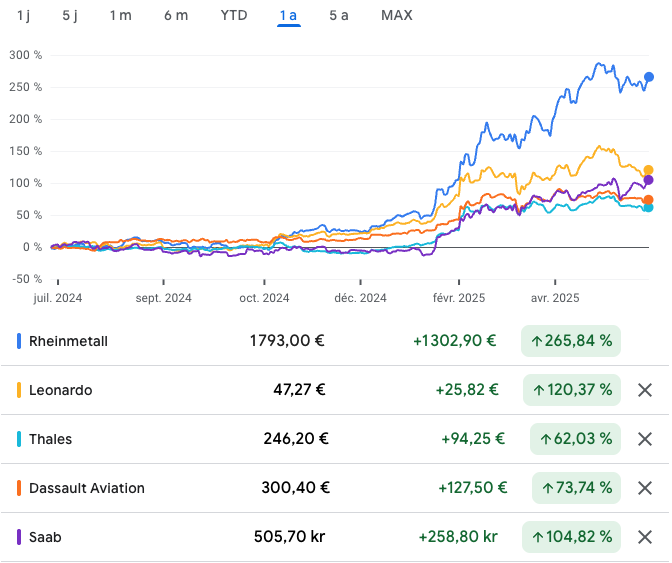This screenshot has height=563, width=672.
Task: Click the oct. 2024 axis label
Action: pyautogui.click(x=264, y=298)
